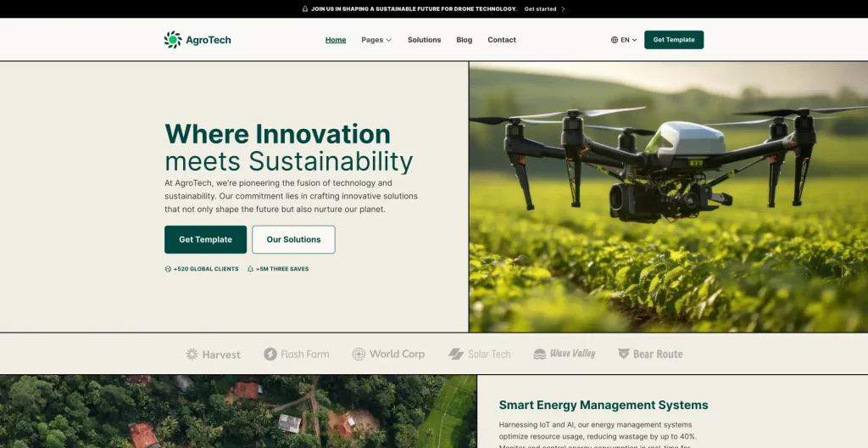Click the AgroTech green sunburst logo icon
This screenshot has height=448, width=868.
(x=173, y=40)
